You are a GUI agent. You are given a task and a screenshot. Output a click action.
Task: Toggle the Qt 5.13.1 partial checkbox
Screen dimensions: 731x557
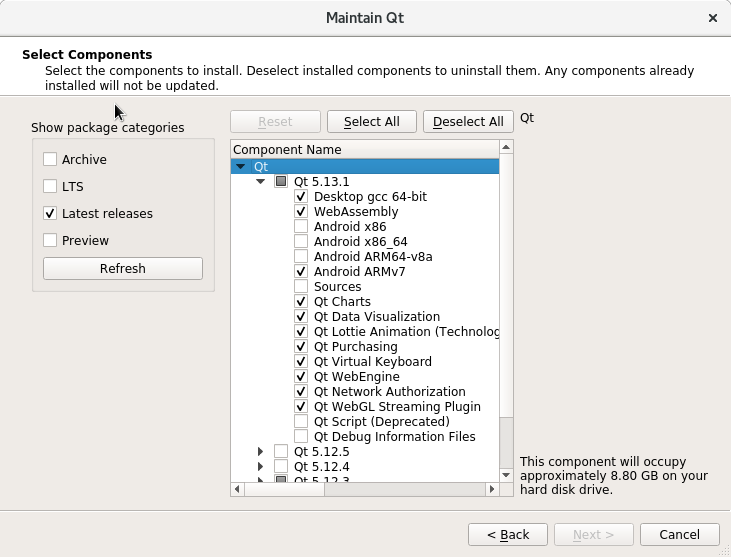[281, 181]
